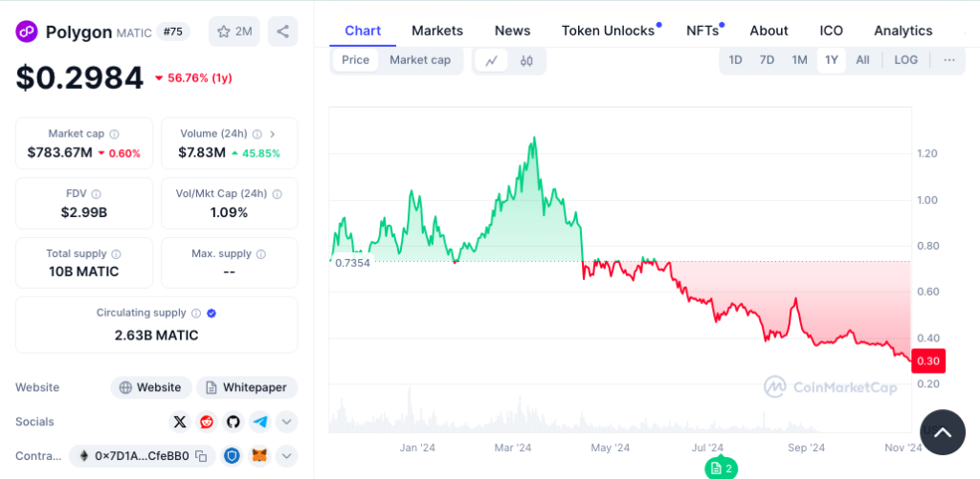Screen dimensions: 980x479
Task: Open the Reddit social icon
Action: click(207, 422)
